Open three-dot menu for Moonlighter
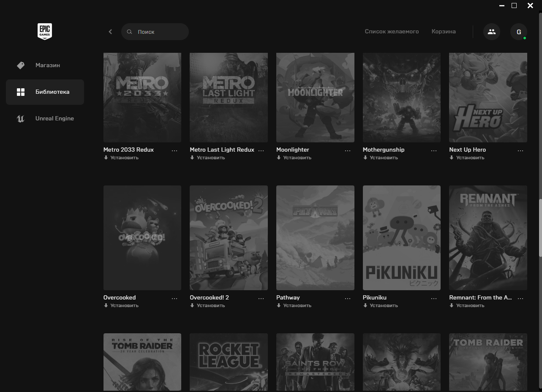Viewport: 542px width, 392px height. 348,150
